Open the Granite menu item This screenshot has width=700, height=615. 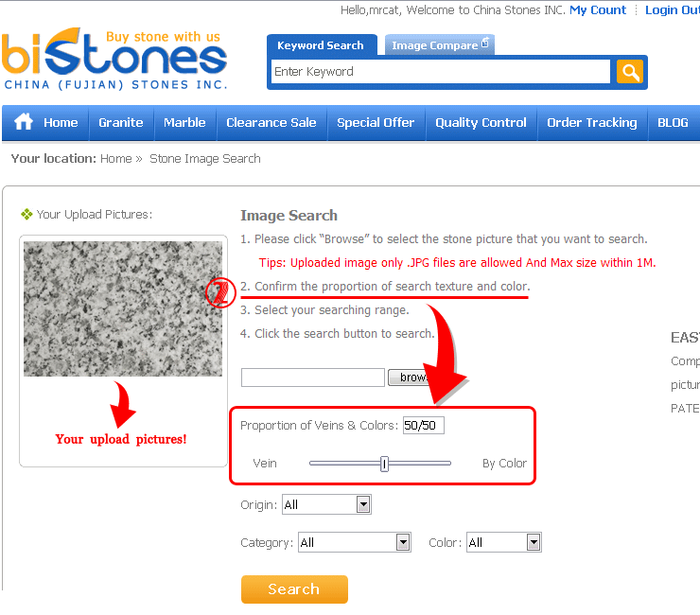click(x=121, y=122)
